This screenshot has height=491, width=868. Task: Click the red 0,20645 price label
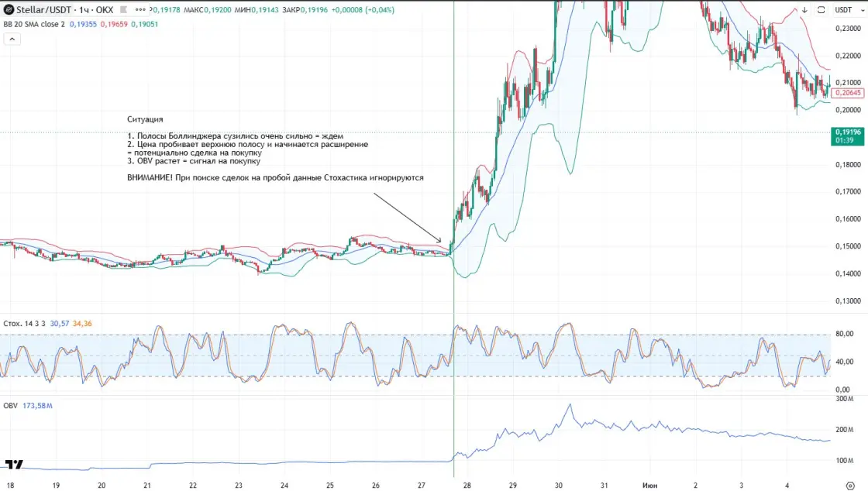[848, 93]
